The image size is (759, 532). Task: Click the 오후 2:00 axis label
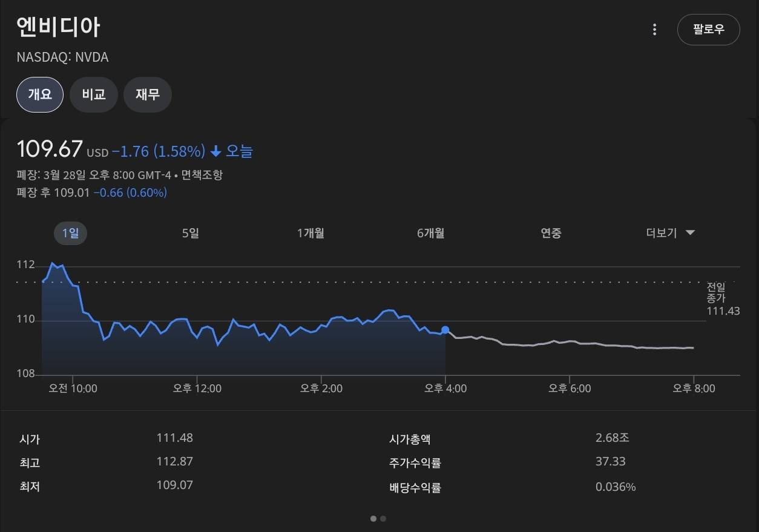click(x=321, y=389)
